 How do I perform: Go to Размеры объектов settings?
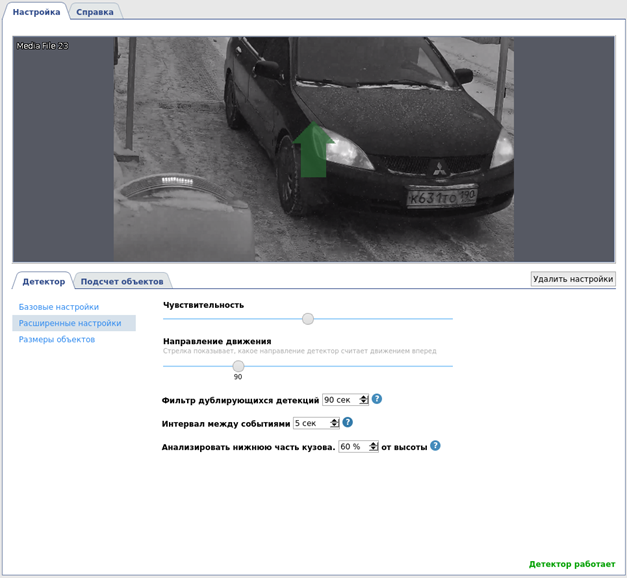[57, 340]
